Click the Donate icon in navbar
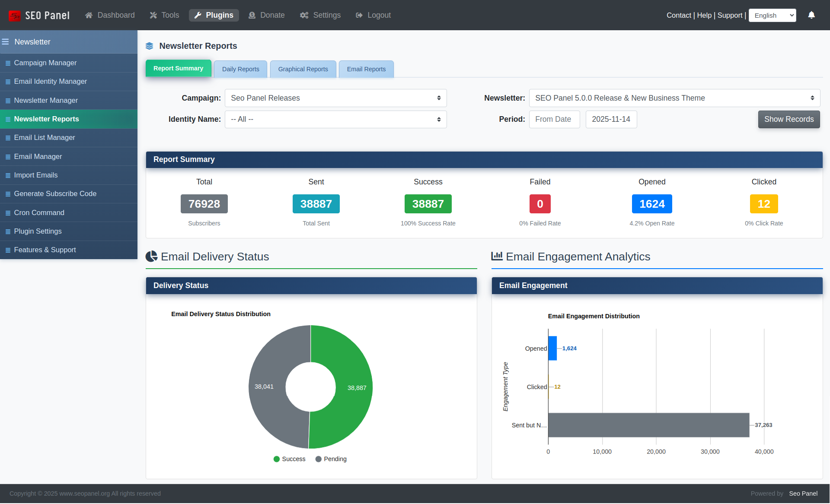The width and height of the screenshot is (830, 504). pyautogui.click(x=252, y=15)
